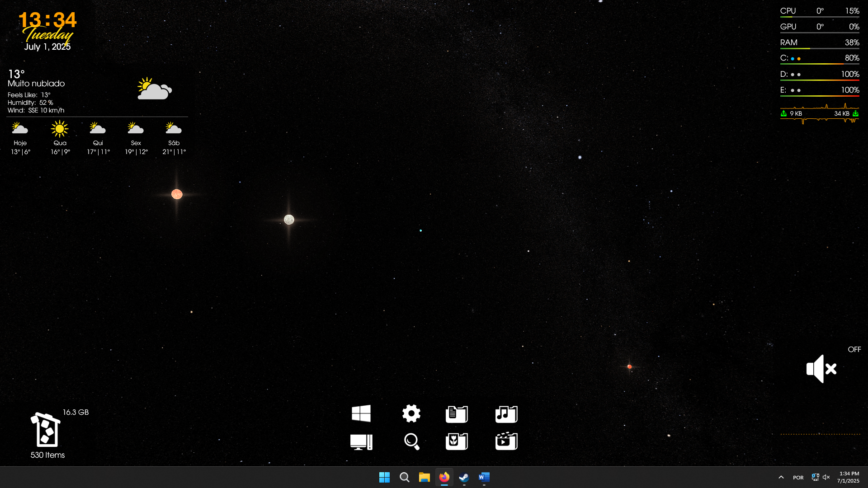This screenshot has width=868, height=488.
Task: Open the computer monitor launcher icon
Action: click(x=361, y=441)
